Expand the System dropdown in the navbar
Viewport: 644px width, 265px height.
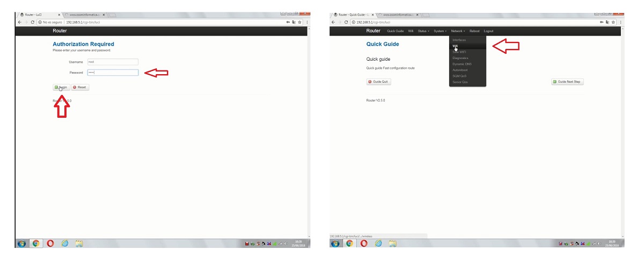click(440, 31)
